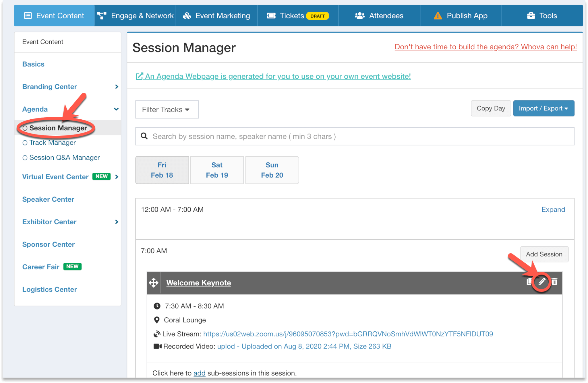Image resolution: width=588 pixels, height=383 pixels.
Task: Click the trash delete icon on Welcome Keynote
Action: click(554, 282)
